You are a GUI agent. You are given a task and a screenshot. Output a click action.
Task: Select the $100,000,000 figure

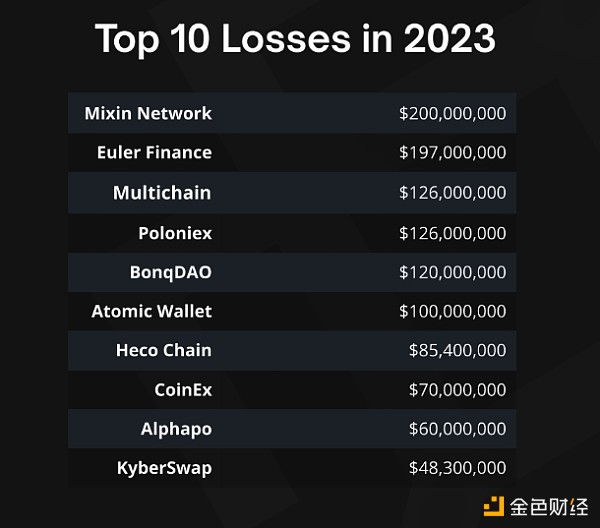coord(452,311)
